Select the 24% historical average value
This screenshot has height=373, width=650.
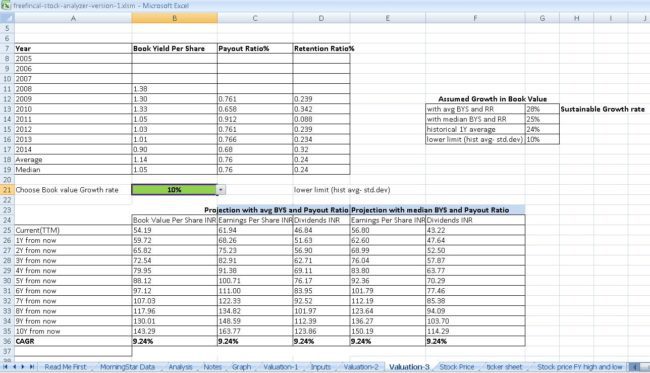(542, 129)
